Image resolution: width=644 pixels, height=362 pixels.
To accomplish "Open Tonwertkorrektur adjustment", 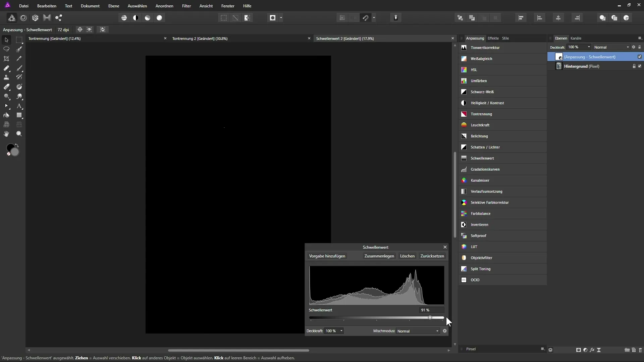I will click(x=502, y=48).
